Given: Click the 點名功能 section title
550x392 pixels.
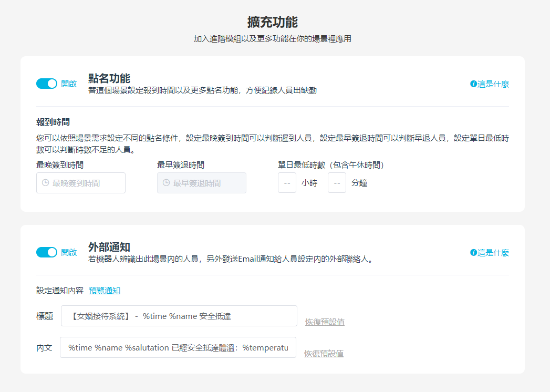Looking at the screenshot, I should (109, 78).
